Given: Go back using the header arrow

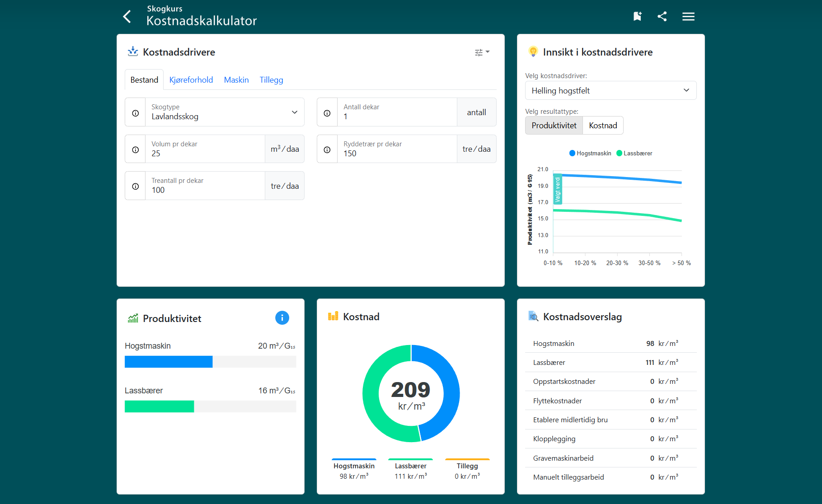Looking at the screenshot, I should click(x=127, y=17).
